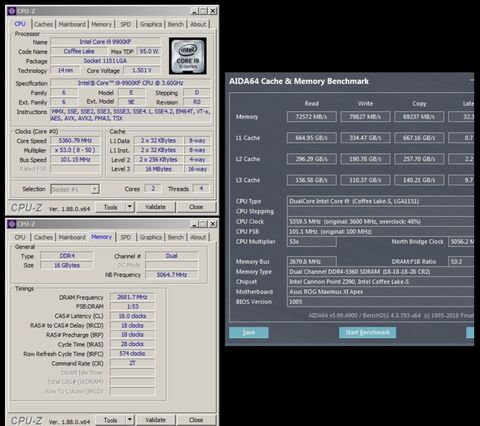480x426 pixels.
Task: Click the CPU-Z app icon in top window title bar
Action: (12, 11)
